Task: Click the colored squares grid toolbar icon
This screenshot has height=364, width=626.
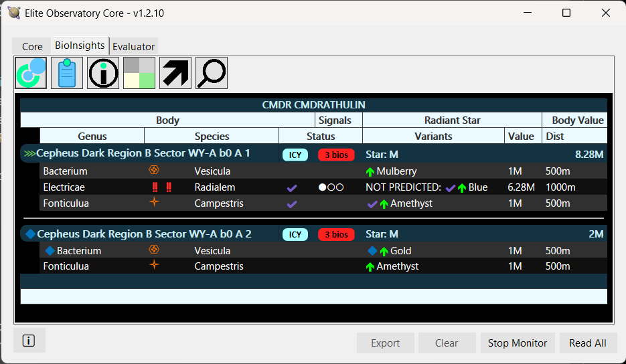Action: point(139,73)
